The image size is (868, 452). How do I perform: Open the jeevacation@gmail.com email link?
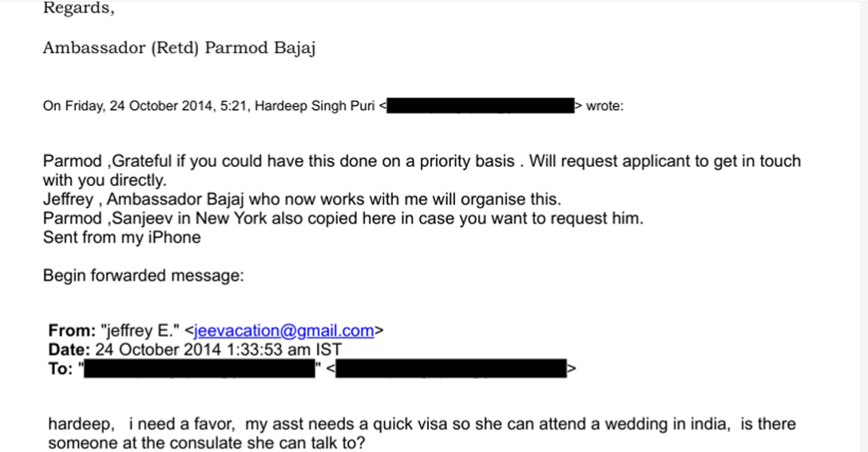(283, 331)
